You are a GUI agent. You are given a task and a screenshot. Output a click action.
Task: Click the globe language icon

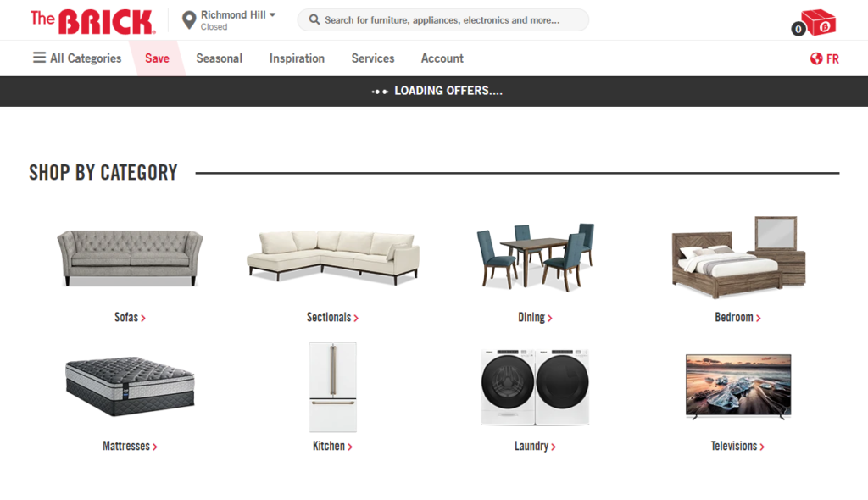tap(816, 58)
